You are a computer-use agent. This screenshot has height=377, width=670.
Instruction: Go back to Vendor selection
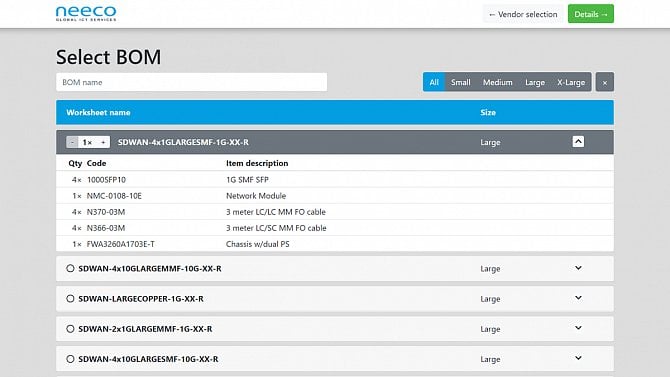pos(523,14)
